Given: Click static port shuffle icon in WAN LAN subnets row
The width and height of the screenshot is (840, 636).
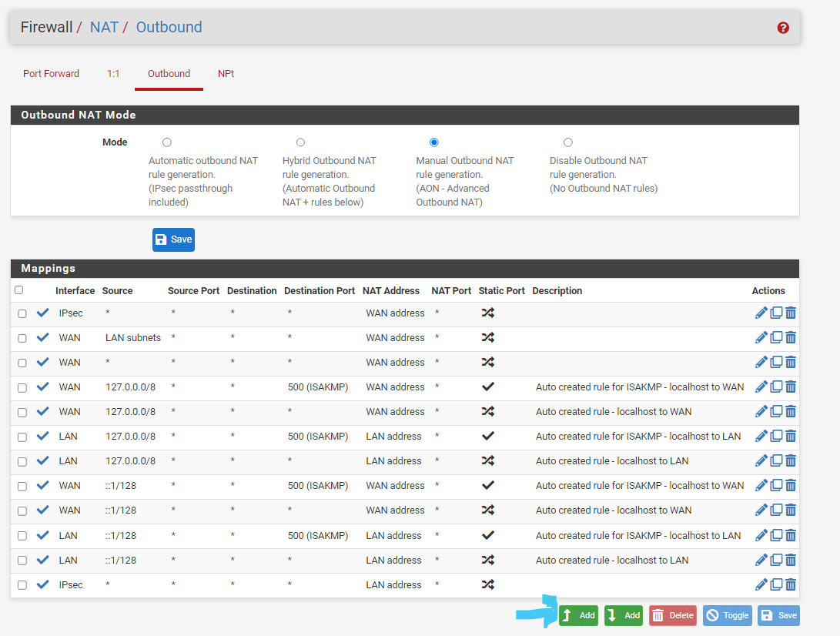Looking at the screenshot, I should [x=487, y=337].
